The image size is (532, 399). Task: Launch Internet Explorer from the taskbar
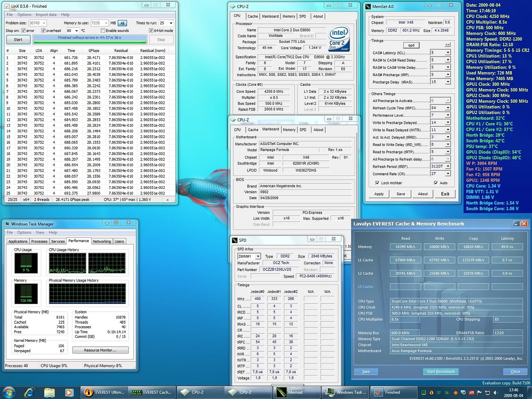(x=29, y=392)
